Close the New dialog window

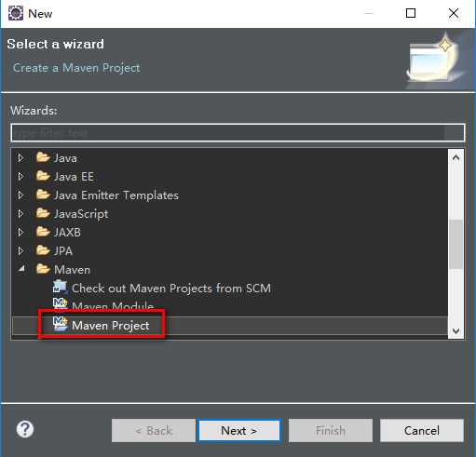point(454,13)
